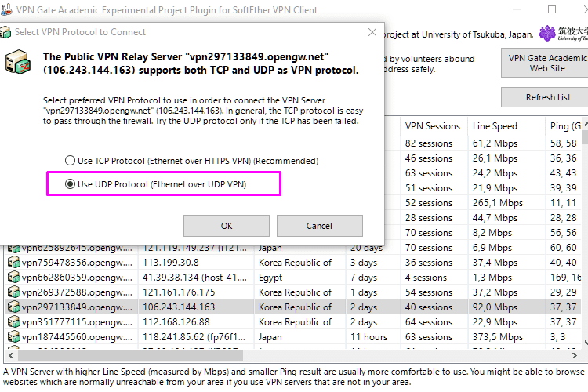Viewport: 588px width, 392px height.
Task: Sort by Line Speed column header
Action: 506,126
